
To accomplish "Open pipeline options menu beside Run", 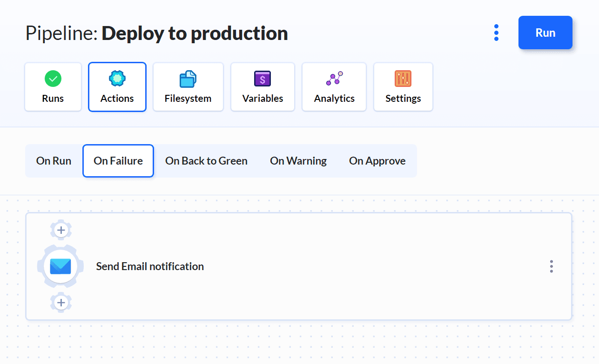I will click(x=496, y=33).
